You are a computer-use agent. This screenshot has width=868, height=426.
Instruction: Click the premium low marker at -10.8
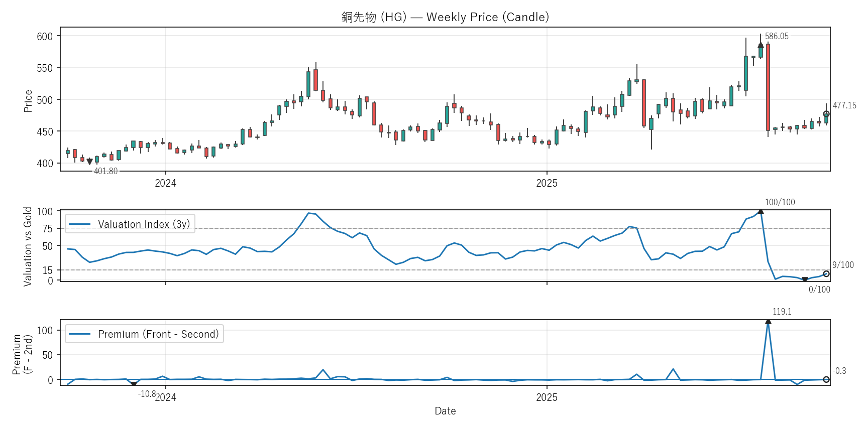pos(134,384)
